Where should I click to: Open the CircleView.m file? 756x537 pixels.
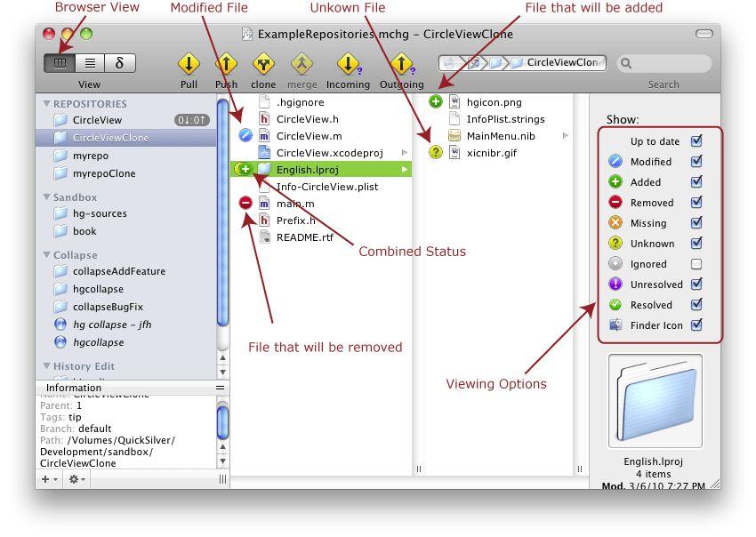tap(309, 136)
